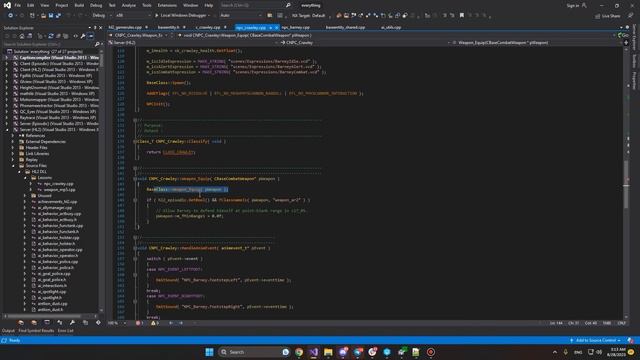640x360 pixels.
Task: Open the Auto dropdown in toolbar
Action: coord(241,16)
